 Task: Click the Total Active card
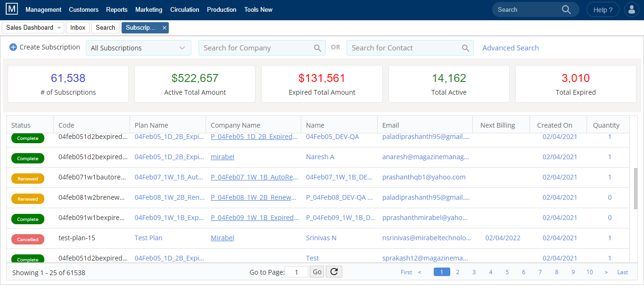coord(449,84)
